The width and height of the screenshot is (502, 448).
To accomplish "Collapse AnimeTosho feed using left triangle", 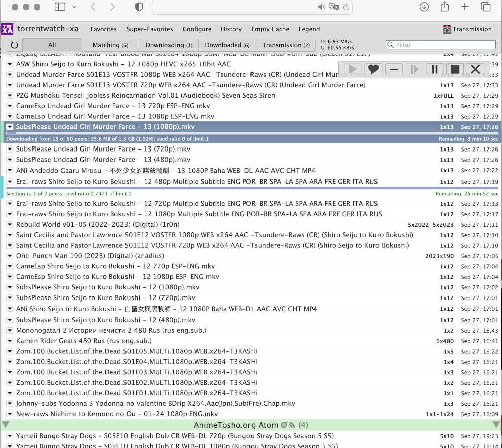I will (6, 425).
